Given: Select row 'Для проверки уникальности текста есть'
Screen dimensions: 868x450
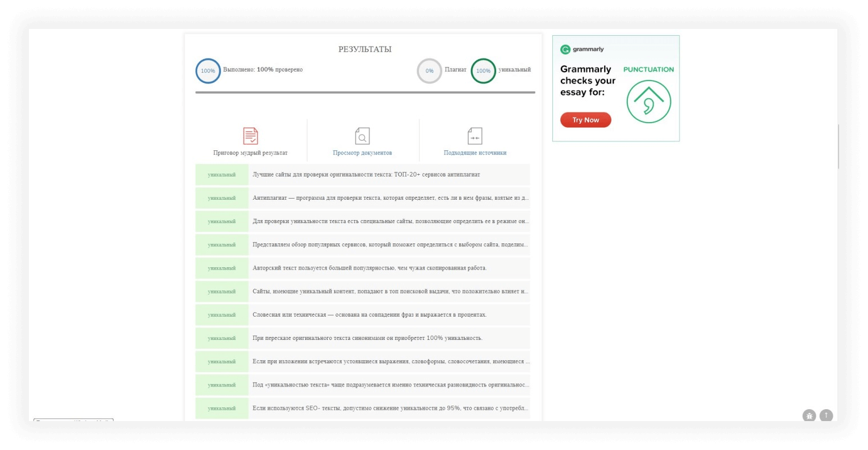Looking at the screenshot, I should (363, 221).
